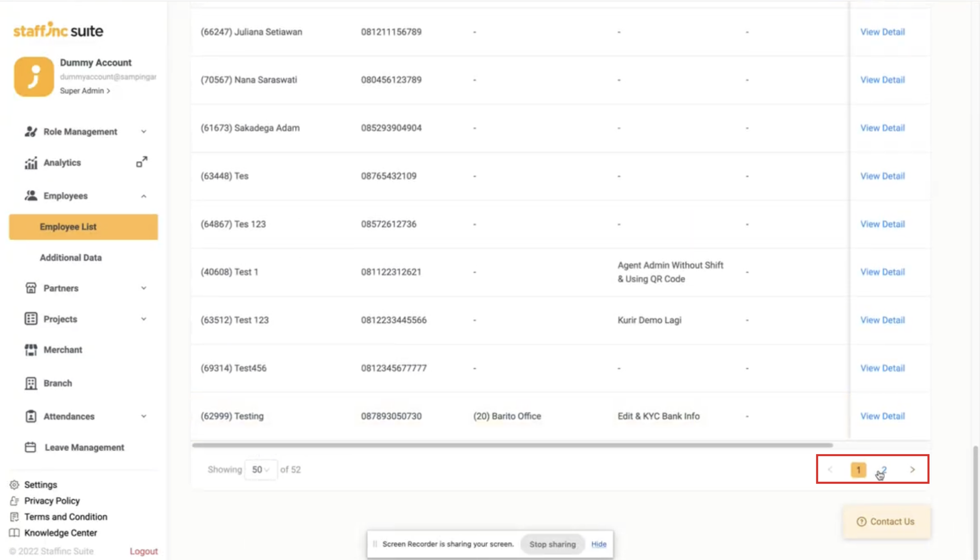Click the Settings gear icon
This screenshot has width=980, height=560.
pos(14,485)
